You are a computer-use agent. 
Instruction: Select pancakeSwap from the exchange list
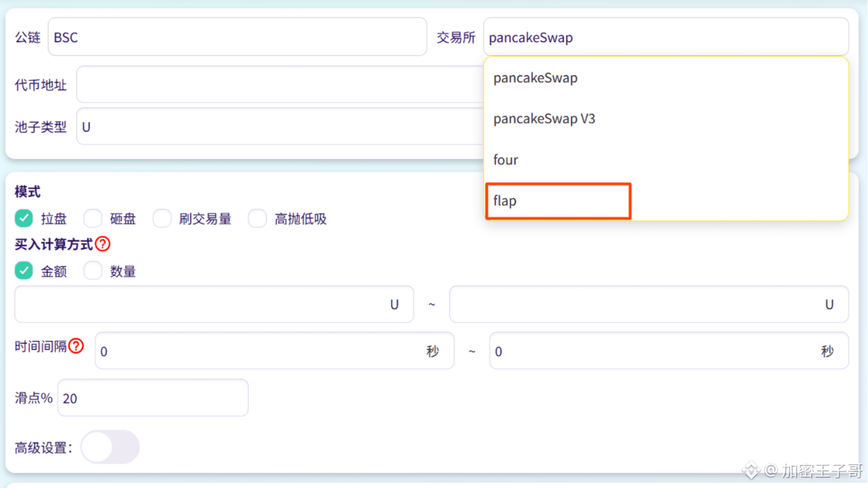point(667,78)
